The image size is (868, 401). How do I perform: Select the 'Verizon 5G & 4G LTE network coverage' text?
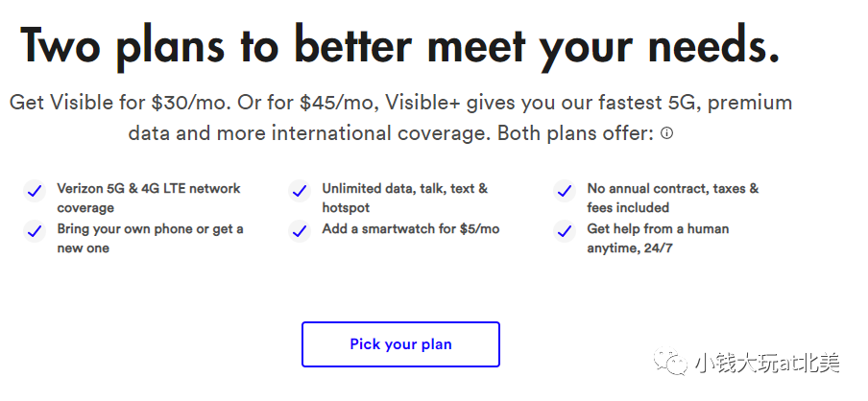(149, 198)
